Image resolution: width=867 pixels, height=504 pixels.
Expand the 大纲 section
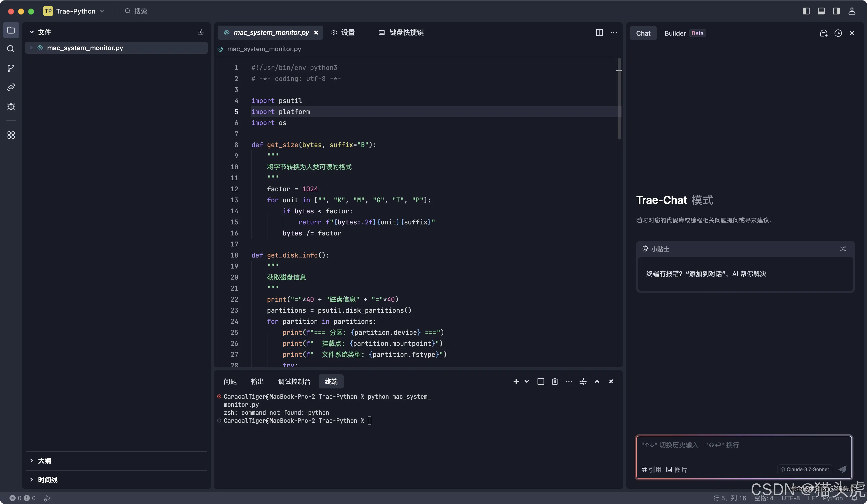pyautogui.click(x=31, y=461)
